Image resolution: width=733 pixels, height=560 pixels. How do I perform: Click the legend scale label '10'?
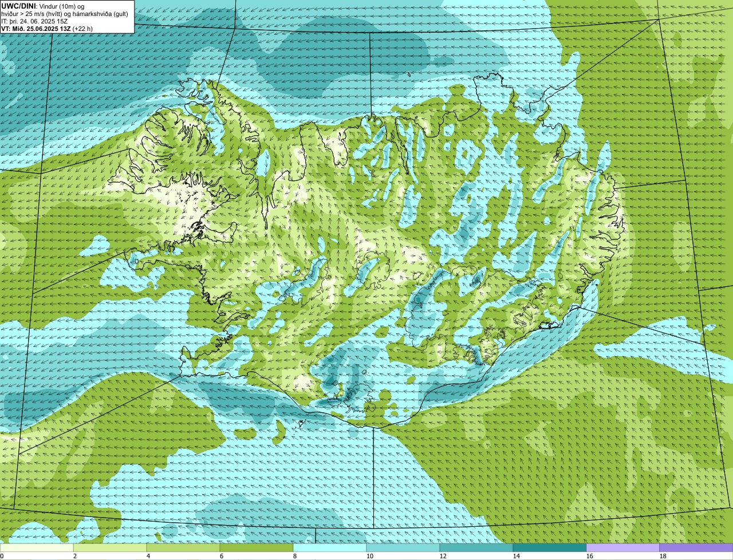pos(370,556)
